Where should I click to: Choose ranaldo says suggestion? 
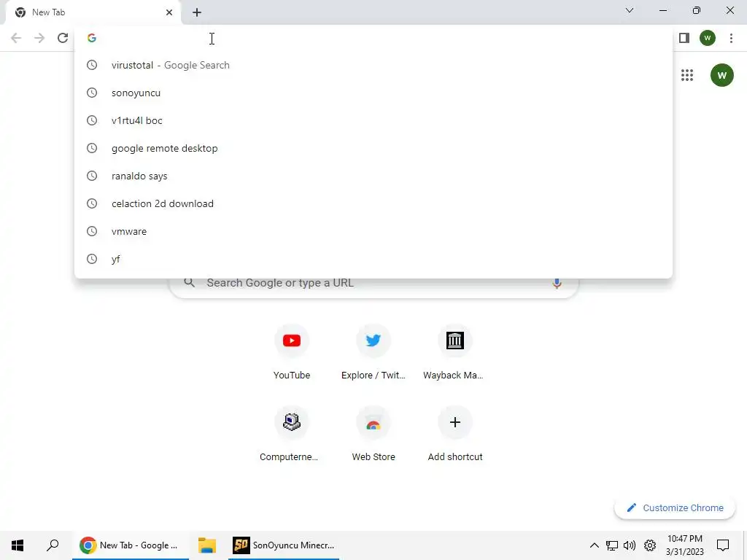point(373,176)
